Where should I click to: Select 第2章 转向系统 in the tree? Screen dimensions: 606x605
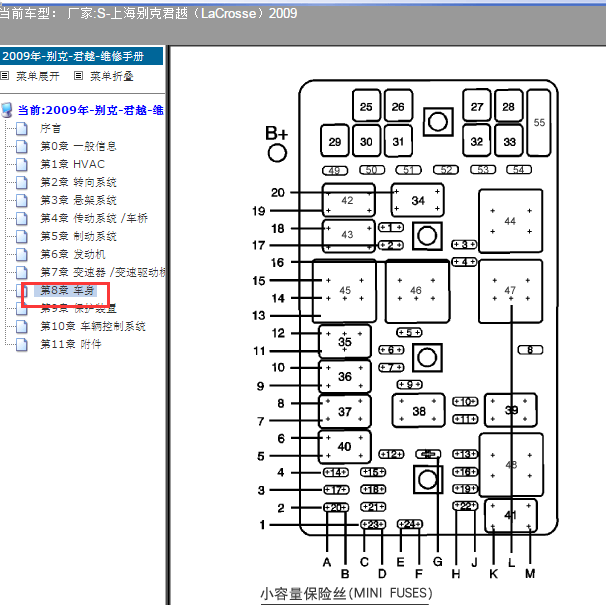[78, 182]
